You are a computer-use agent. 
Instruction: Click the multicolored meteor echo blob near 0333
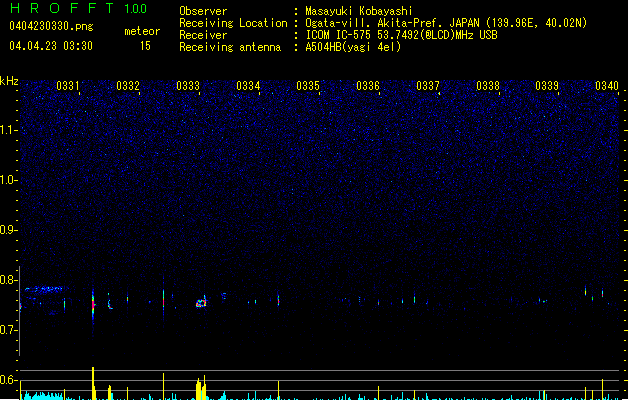(x=201, y=303)
